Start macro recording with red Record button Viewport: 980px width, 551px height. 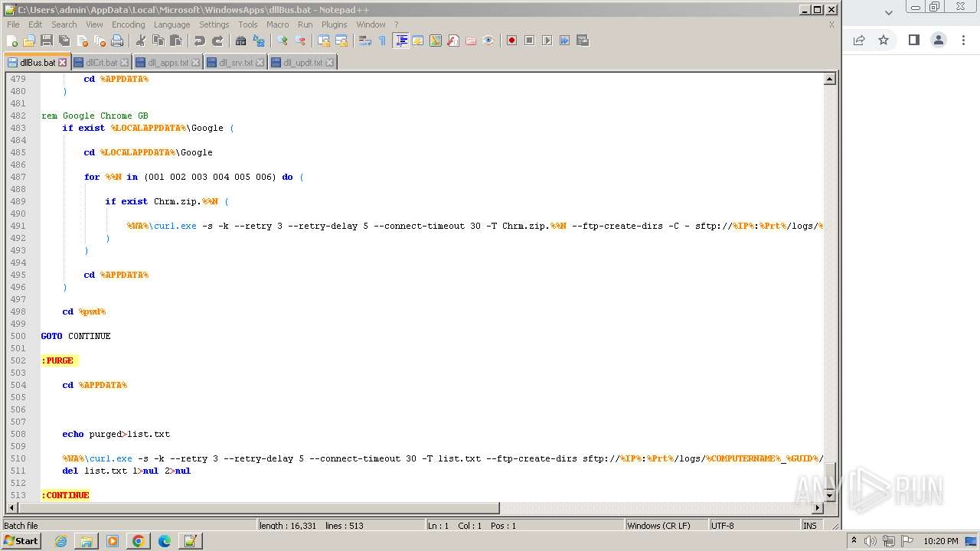[x=511, y=41]
